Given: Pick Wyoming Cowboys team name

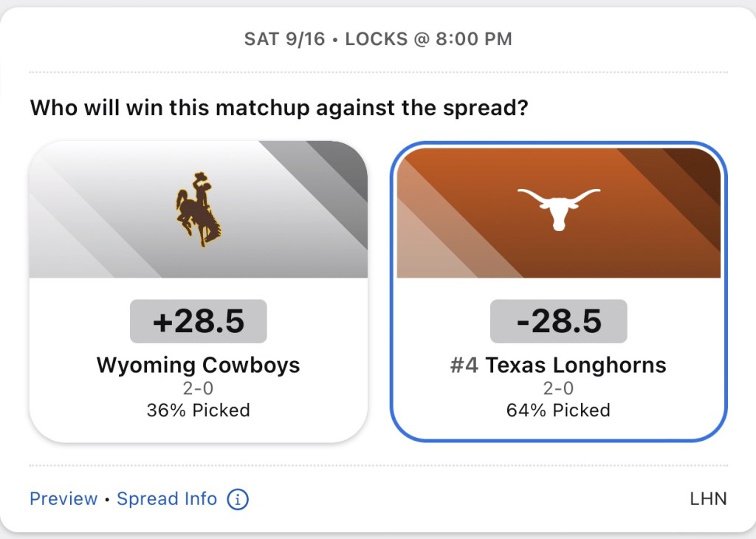Looking at the screenshot, I should (198, 365).
